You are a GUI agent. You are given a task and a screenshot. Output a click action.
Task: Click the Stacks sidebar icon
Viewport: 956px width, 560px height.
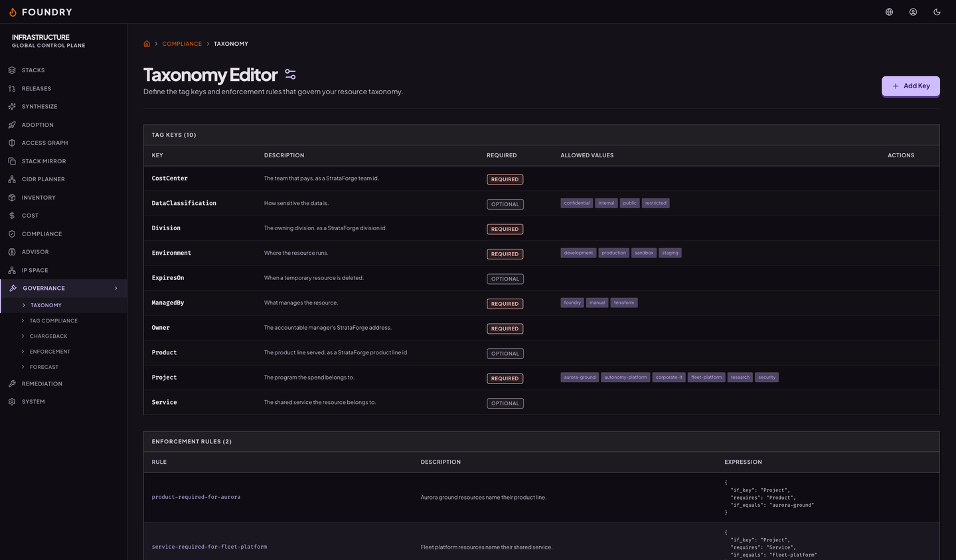coord(12,70)
